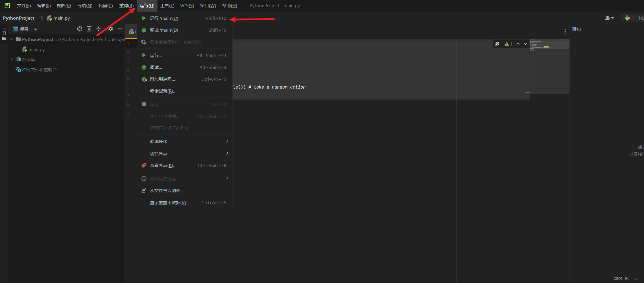This screenshot has width=644, height=283.
Task: Open the 窗口(W) menu
Action: pos(208,6)
